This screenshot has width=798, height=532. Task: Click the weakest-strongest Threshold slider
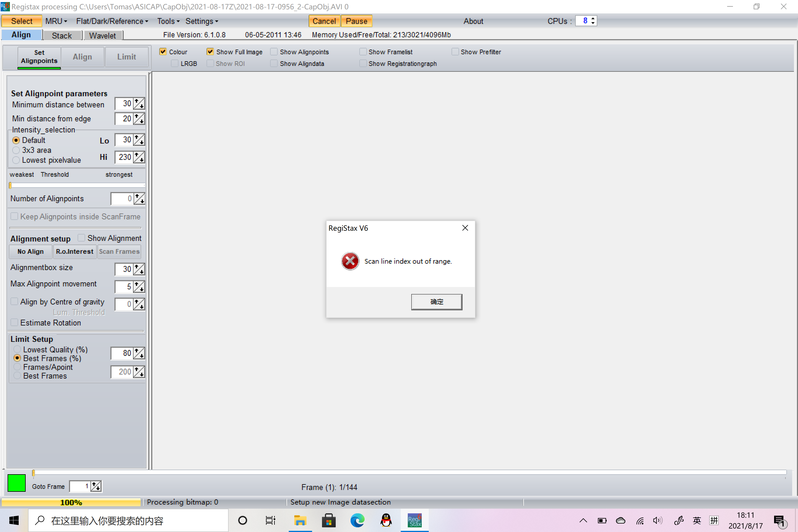pos(77,185)
